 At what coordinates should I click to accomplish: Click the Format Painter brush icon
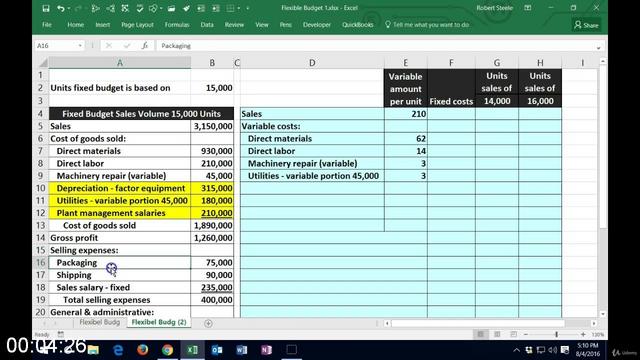(x=186, y=8)
